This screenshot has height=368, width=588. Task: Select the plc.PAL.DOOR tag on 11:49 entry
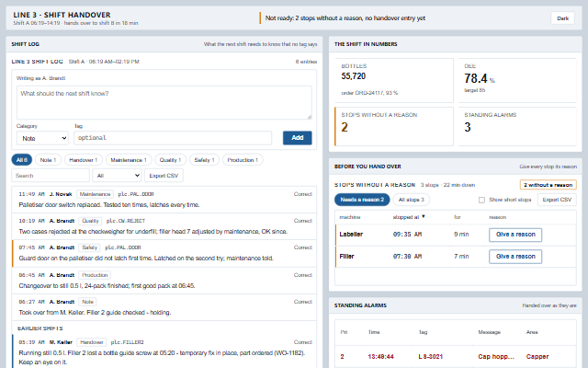pos(136,194)
